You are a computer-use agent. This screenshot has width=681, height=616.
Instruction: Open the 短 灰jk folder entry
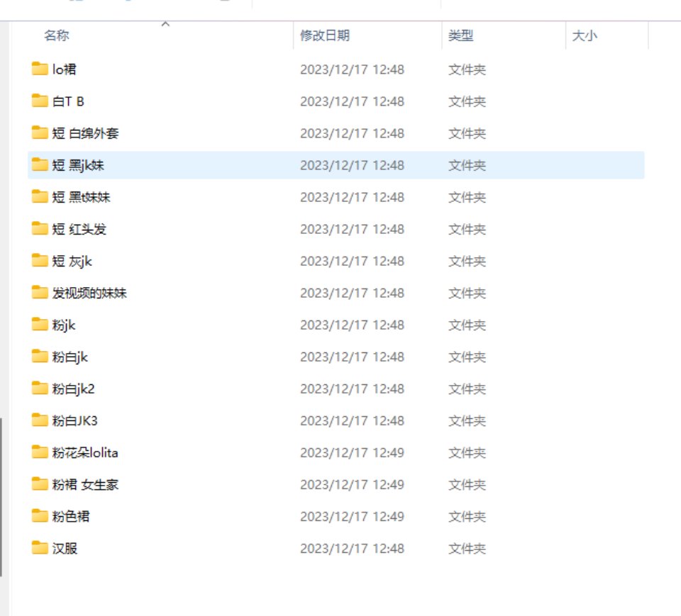click(x=67, y=261)
